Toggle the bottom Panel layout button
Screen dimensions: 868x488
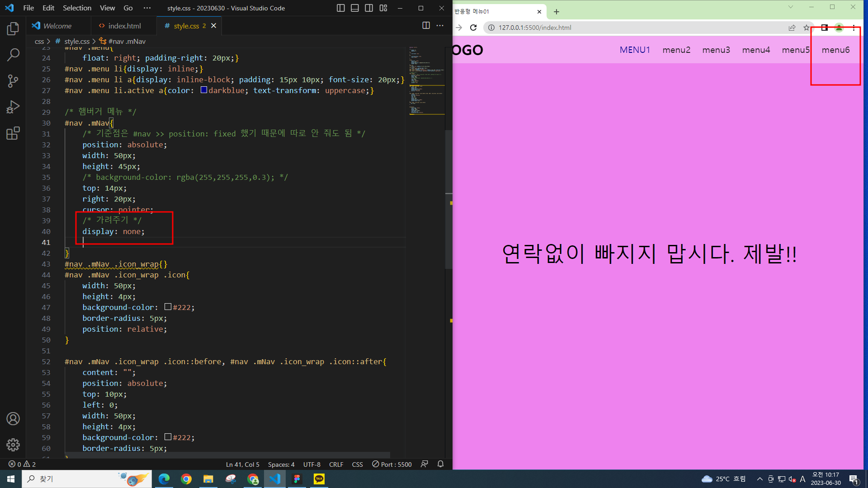pos(355,8)
